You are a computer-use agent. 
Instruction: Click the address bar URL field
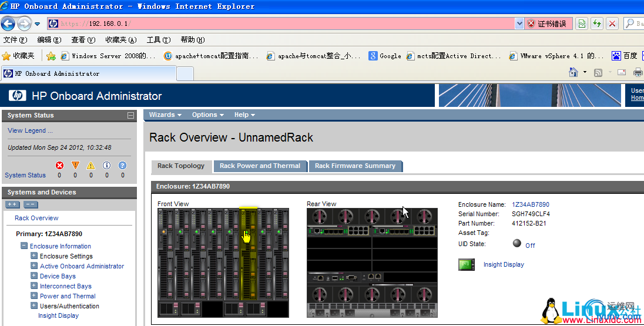[281, 24]
